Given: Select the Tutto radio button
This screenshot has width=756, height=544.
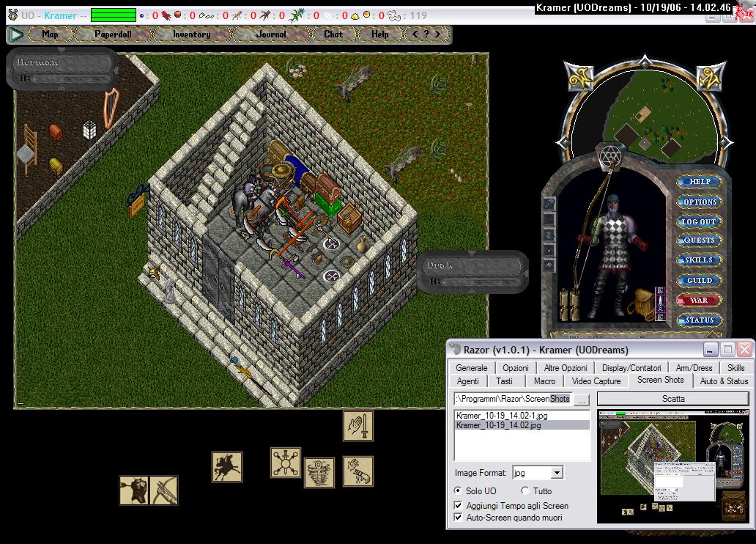Looking at the screenshot, I should click(x=525, y=490).
